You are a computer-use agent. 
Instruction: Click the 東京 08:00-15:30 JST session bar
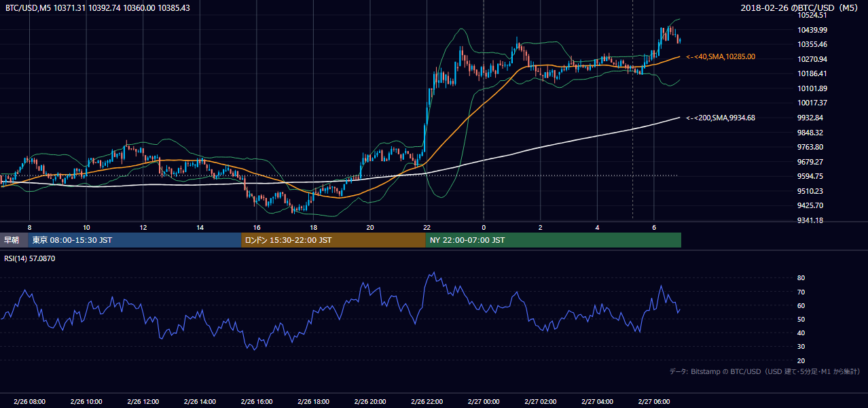coord(134,240)
